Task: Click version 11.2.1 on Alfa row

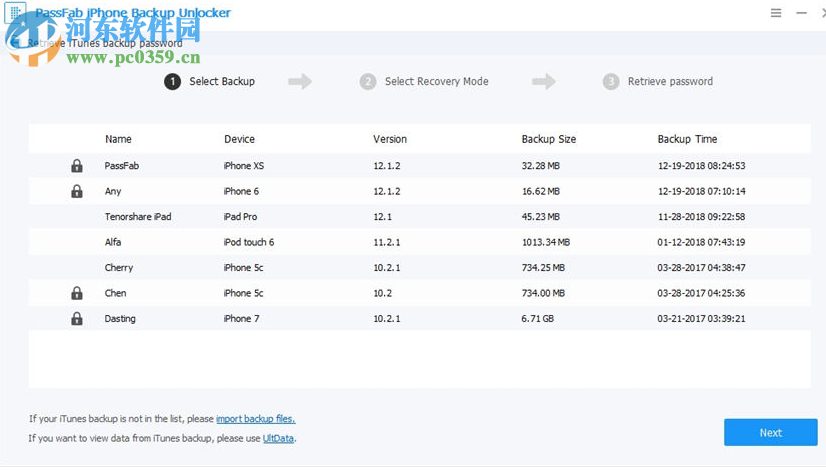Action: (x=387, y=242)
